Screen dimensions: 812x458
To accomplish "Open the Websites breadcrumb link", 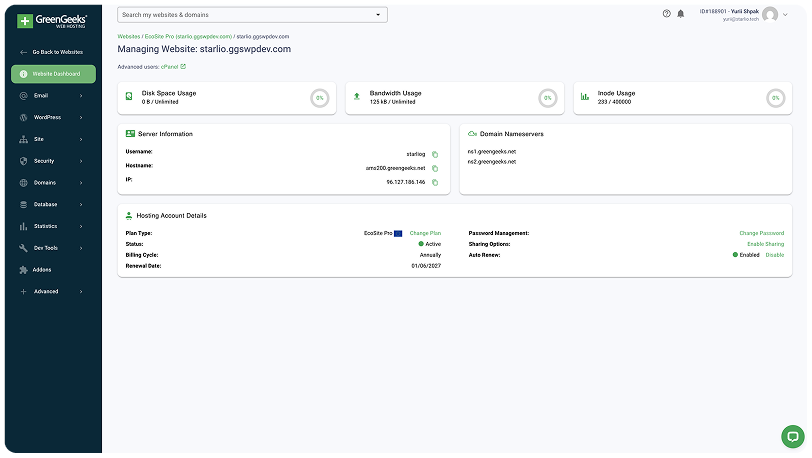I will point(128,37).
